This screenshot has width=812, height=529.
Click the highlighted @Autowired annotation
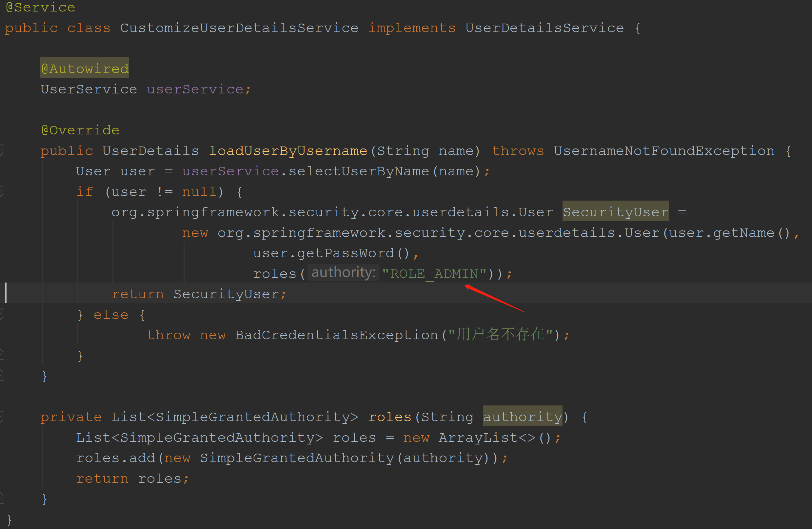(x=85, y=68)
